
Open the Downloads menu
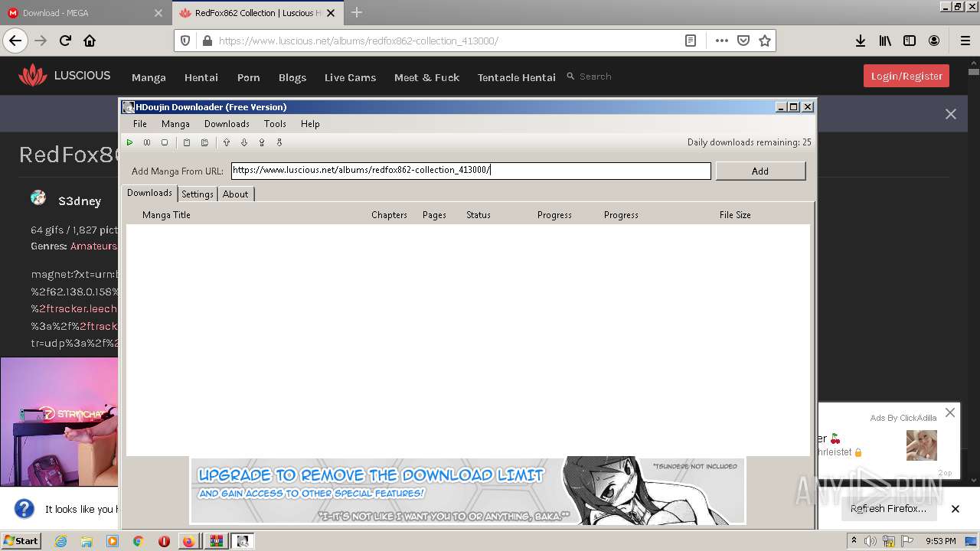coord(227,124)
